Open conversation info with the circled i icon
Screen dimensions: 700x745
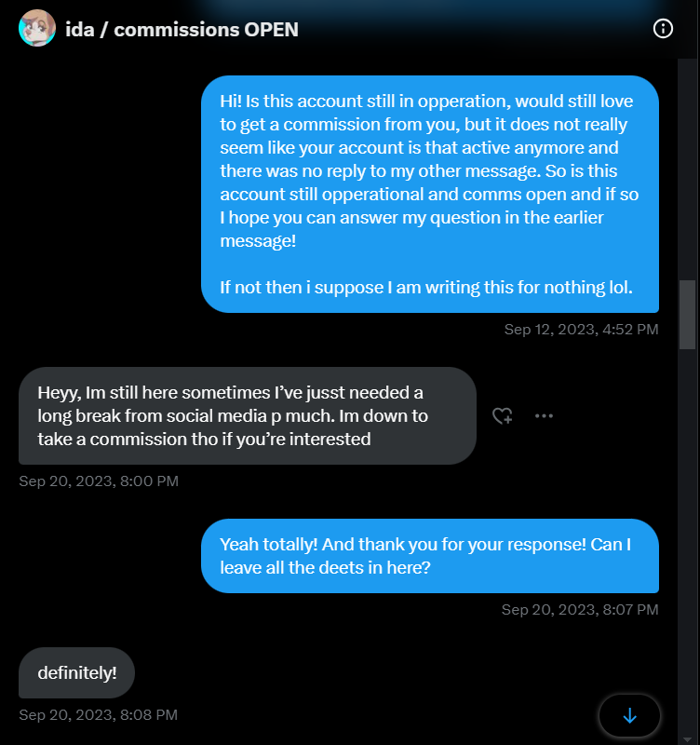(663, 29)
